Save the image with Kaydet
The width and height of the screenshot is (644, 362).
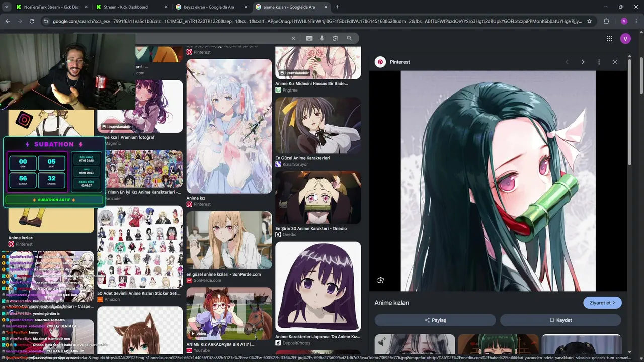(560, 320)
